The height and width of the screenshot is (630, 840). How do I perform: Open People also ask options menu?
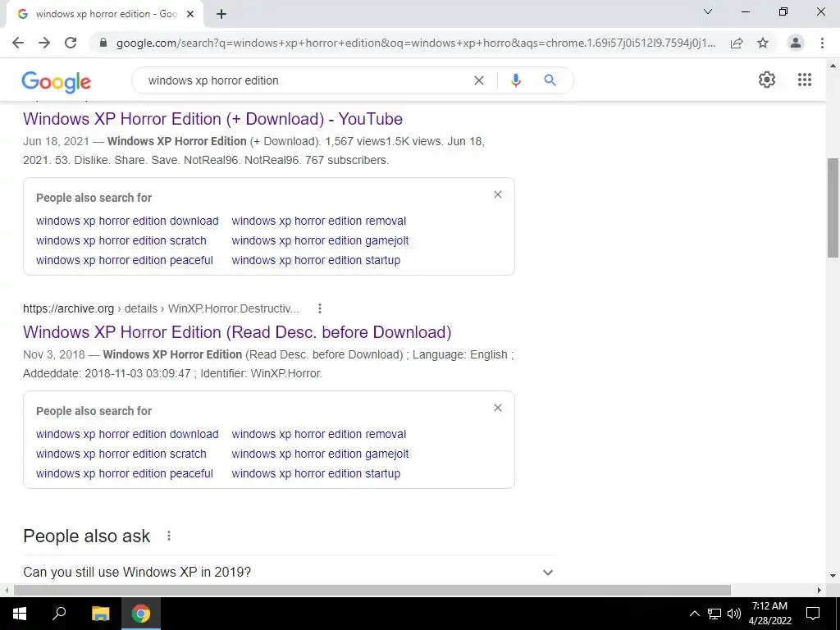169,536
